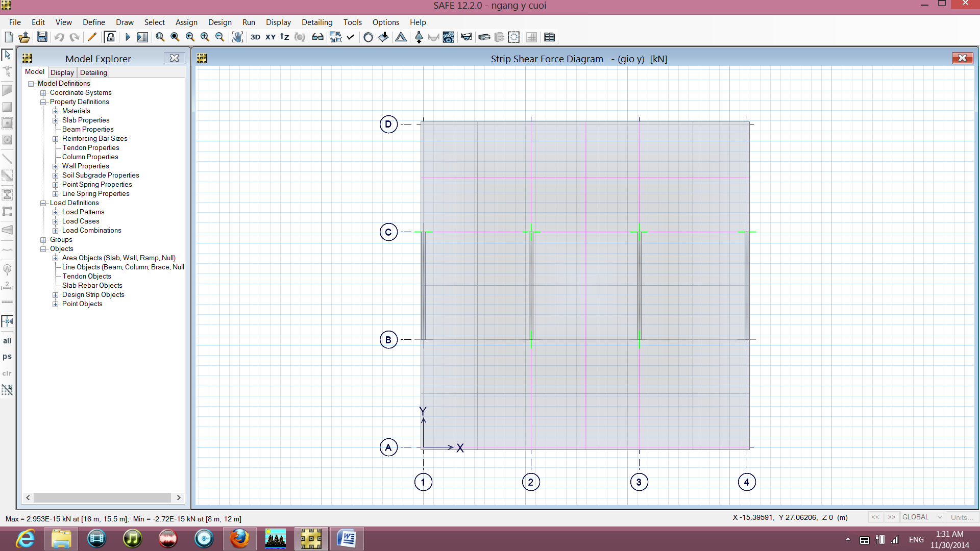Expand the Slab Properties tree node
The height and width of the screenshot is (551, 980).
pos(56,120)
